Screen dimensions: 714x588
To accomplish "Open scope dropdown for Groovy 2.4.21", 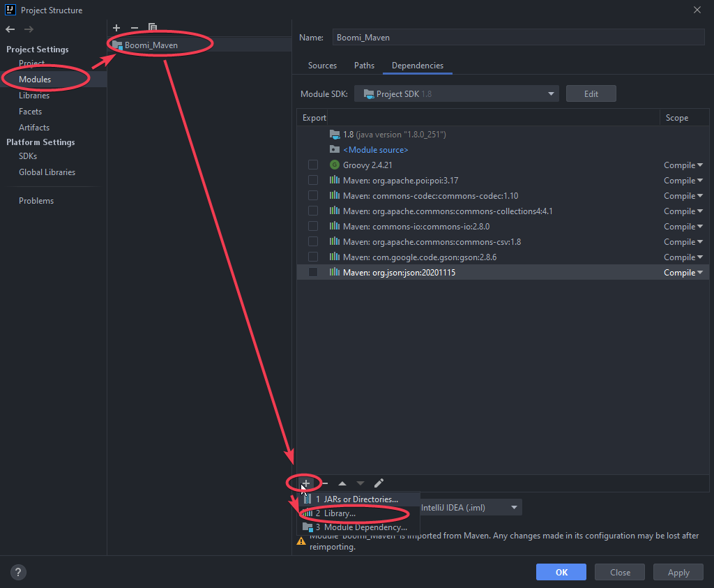I will 683,165.
